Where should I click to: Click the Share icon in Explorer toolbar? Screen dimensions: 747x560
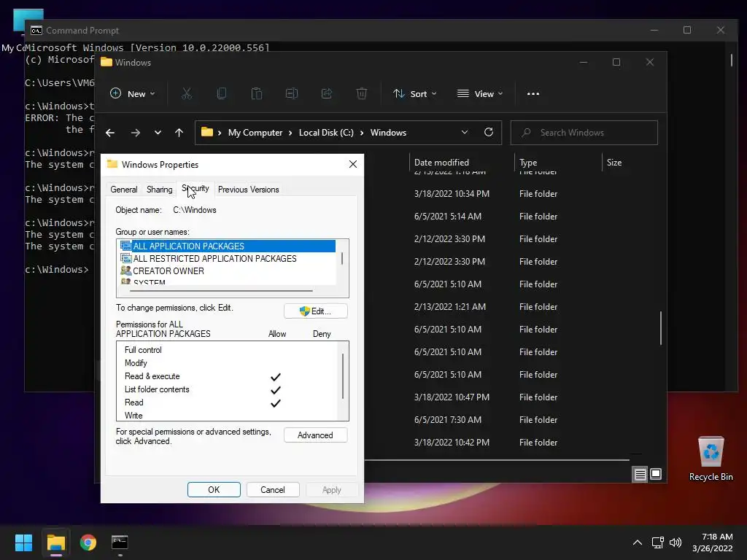pos(327,94)
